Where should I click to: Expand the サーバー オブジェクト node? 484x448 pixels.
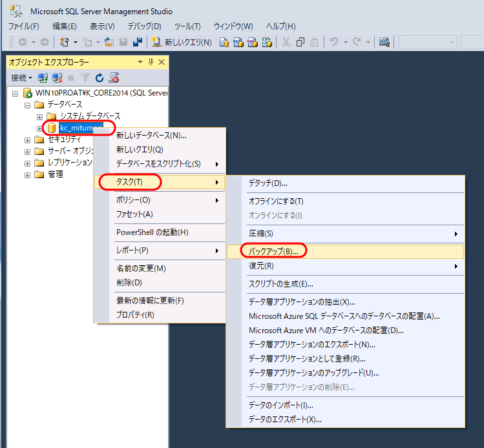28,152
